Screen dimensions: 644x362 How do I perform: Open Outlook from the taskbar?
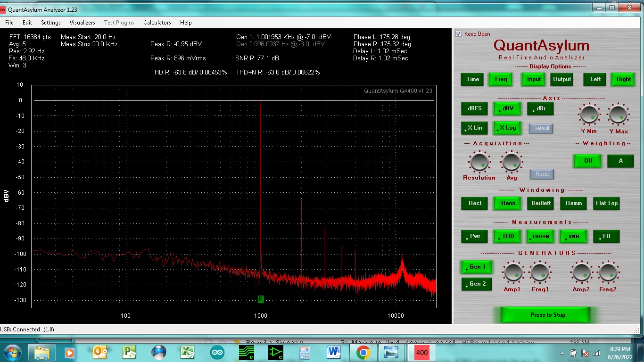coord(99,352)
